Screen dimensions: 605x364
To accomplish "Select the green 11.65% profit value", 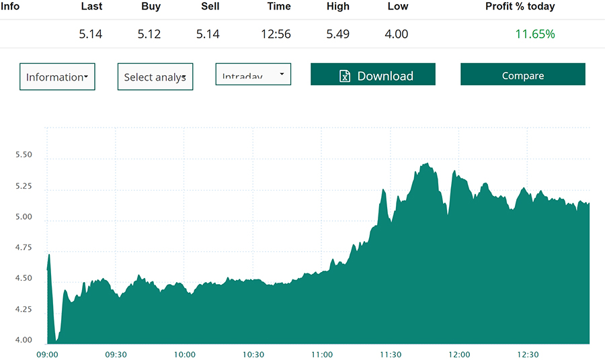I will [x=535, y=34].
